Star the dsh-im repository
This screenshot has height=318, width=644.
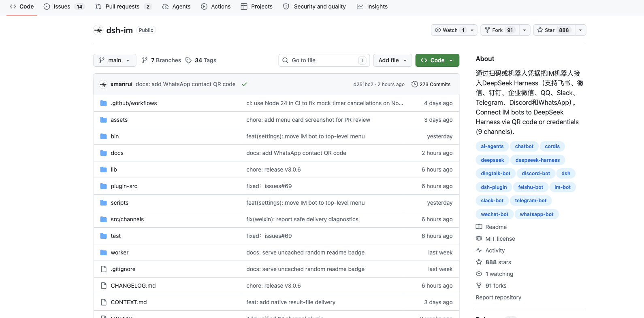click(x=553, y=30)
